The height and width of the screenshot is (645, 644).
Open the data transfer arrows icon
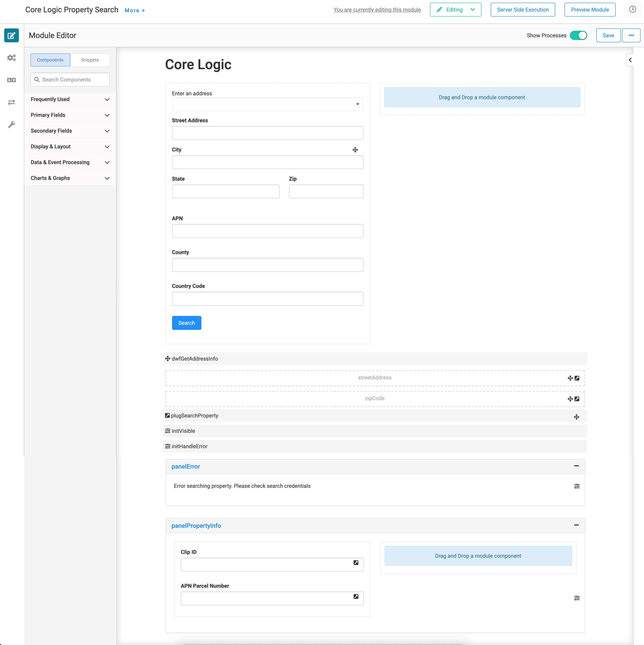[x=11, y=102]
